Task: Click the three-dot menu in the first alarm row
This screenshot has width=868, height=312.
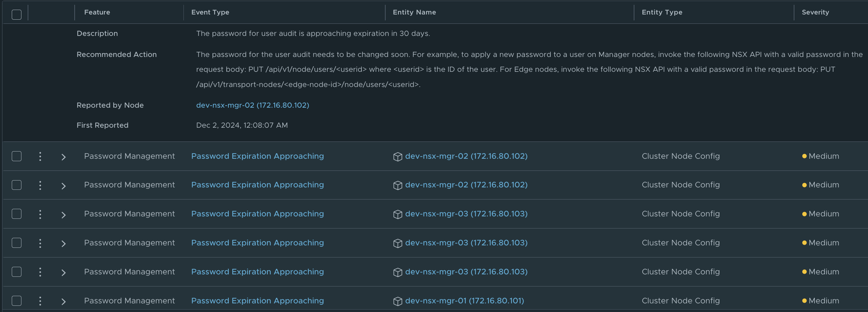Action: (x=40, y=156)
